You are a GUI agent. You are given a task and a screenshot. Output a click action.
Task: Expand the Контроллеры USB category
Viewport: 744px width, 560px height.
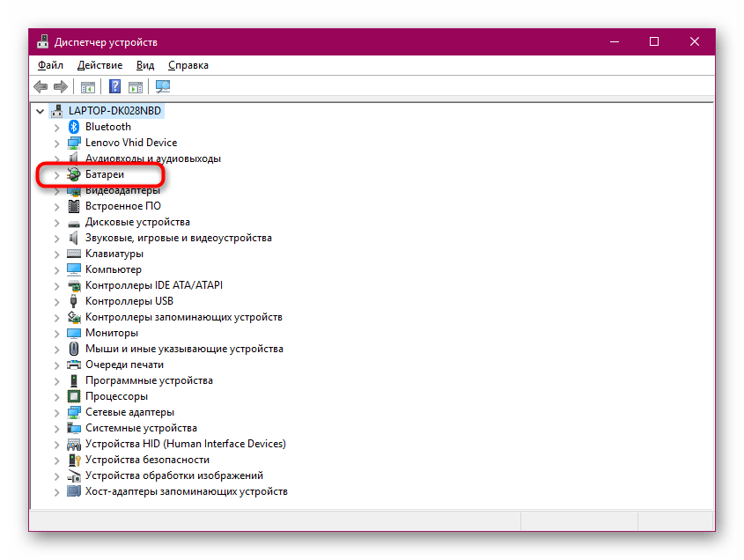(x=57, y=301)
